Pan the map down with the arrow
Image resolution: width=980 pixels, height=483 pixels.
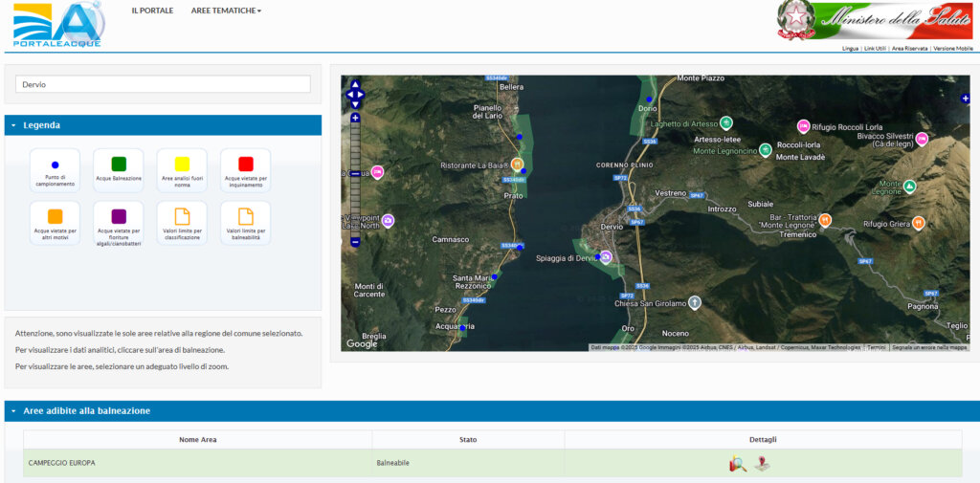[355, 105]
